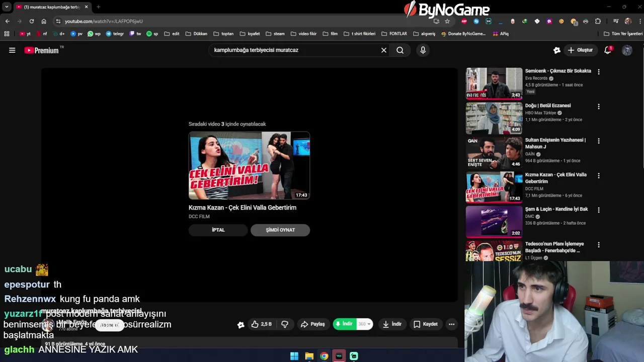Open the upcoming Kızma Kazan autoplay thumbnail
This screenshot has width=644, height=362.
click(x=249, y=165)
